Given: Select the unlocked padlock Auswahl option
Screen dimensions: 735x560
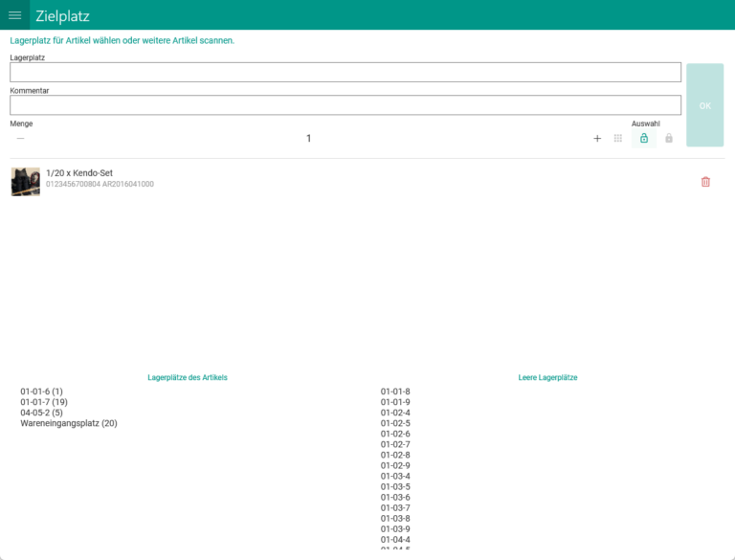Looking at the screenshot, I should coord(644,139).
